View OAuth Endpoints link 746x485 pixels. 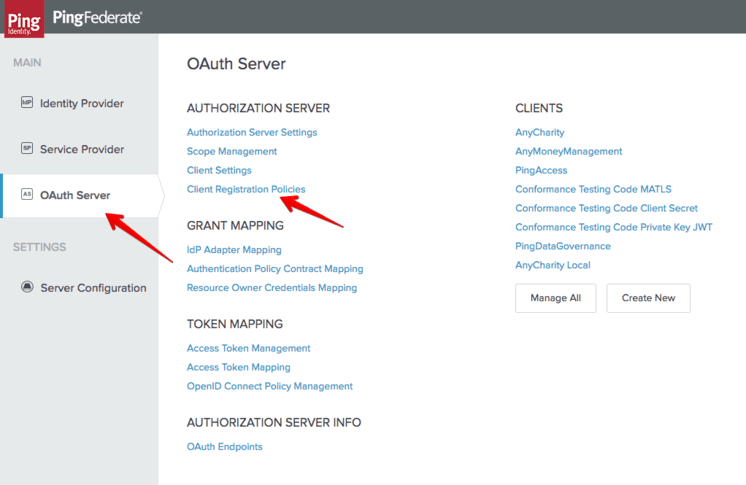click(225, 447)
